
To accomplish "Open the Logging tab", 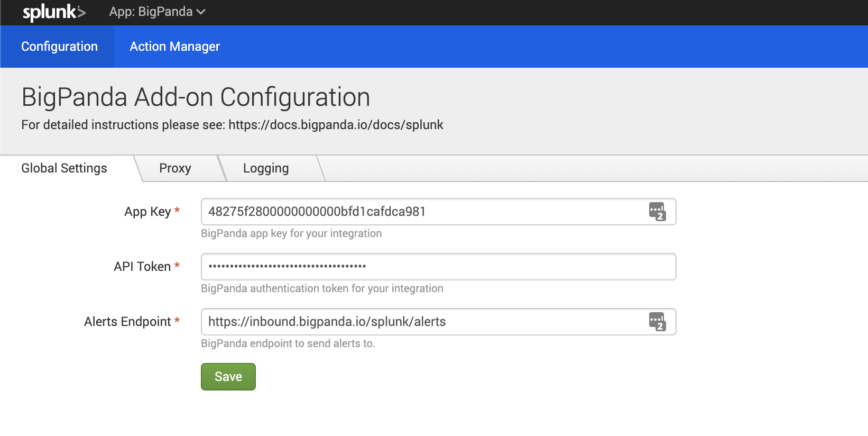I will [x=266, y=168].
